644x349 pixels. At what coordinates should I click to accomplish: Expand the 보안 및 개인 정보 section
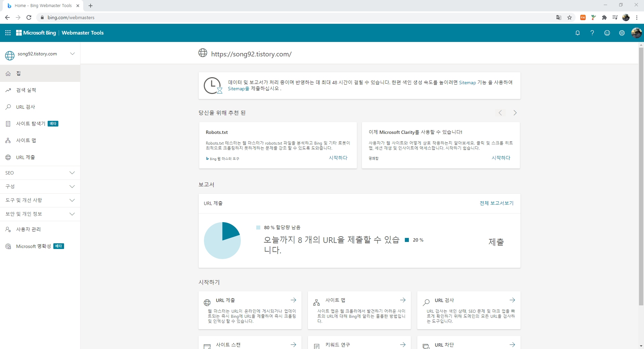[40, 214]
